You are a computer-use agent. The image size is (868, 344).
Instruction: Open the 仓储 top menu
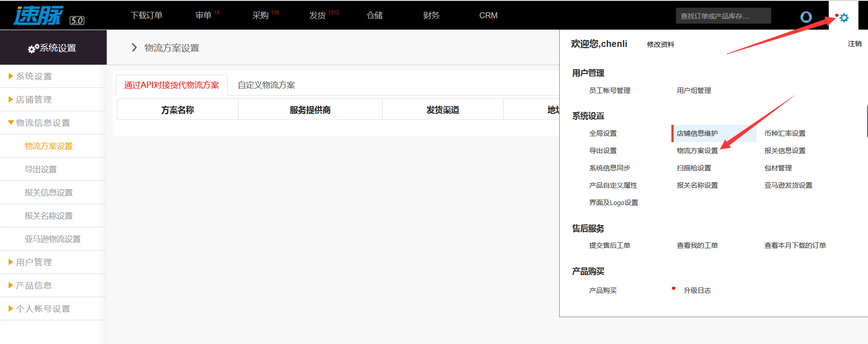click(x=374, y=15)
